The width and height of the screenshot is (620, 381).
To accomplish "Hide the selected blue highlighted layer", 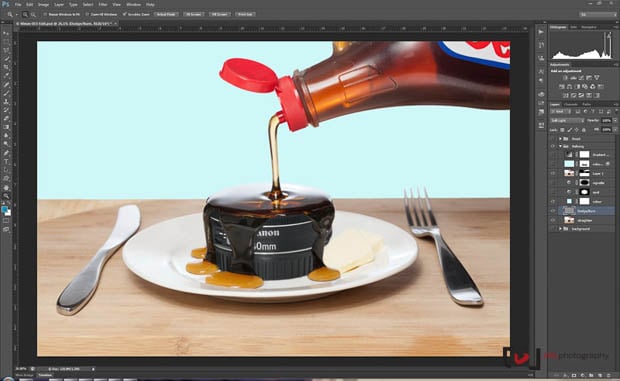I will pos(553,211).
